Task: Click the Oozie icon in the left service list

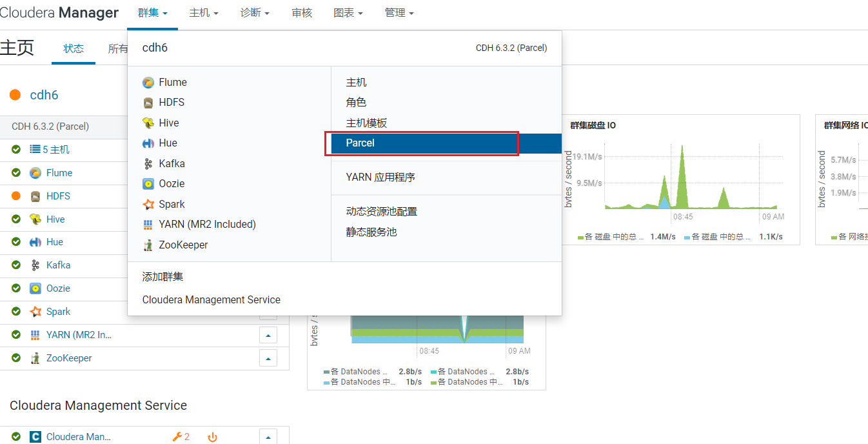Action: click(x=35, y=288)
